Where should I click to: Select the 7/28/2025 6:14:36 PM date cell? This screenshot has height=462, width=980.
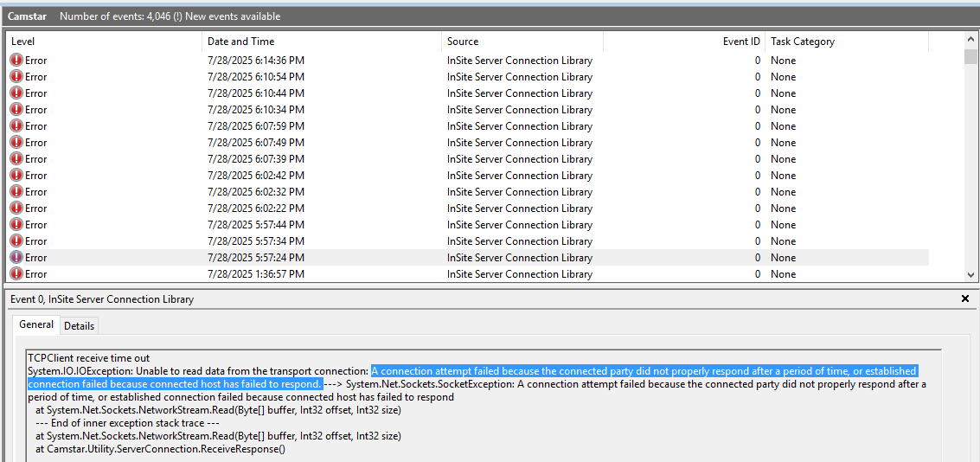(x=256, y=61)
